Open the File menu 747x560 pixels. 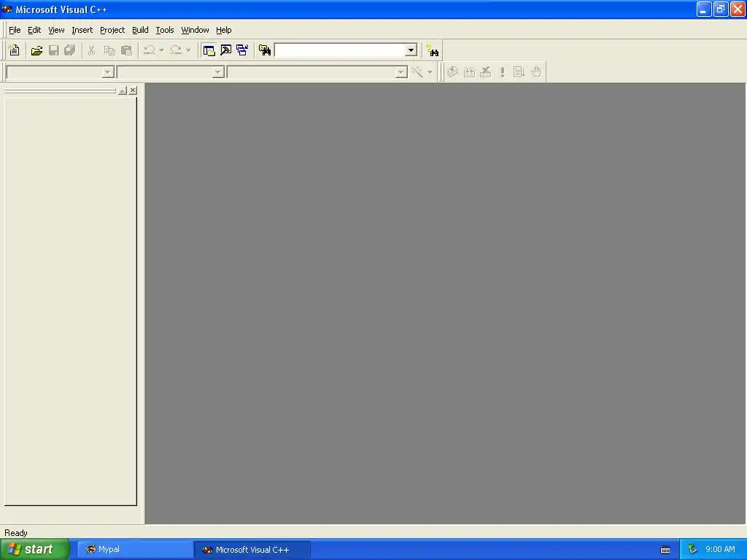pyautogui.click(x=15, y=30)
